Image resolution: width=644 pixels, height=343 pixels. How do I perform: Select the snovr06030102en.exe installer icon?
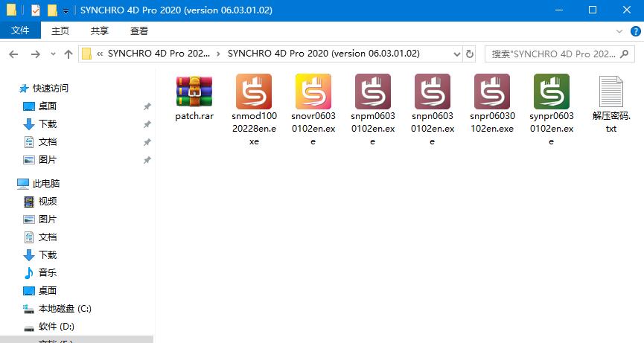coord(313,92)
